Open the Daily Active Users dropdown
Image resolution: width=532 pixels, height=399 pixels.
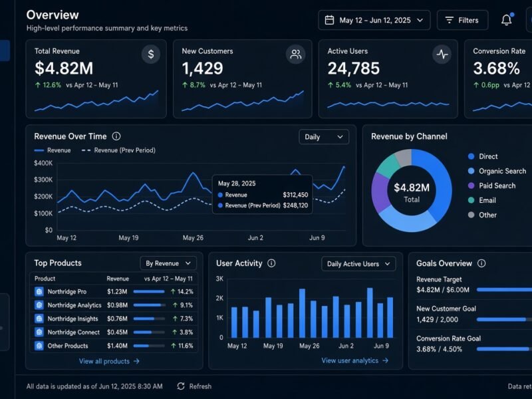358,263
